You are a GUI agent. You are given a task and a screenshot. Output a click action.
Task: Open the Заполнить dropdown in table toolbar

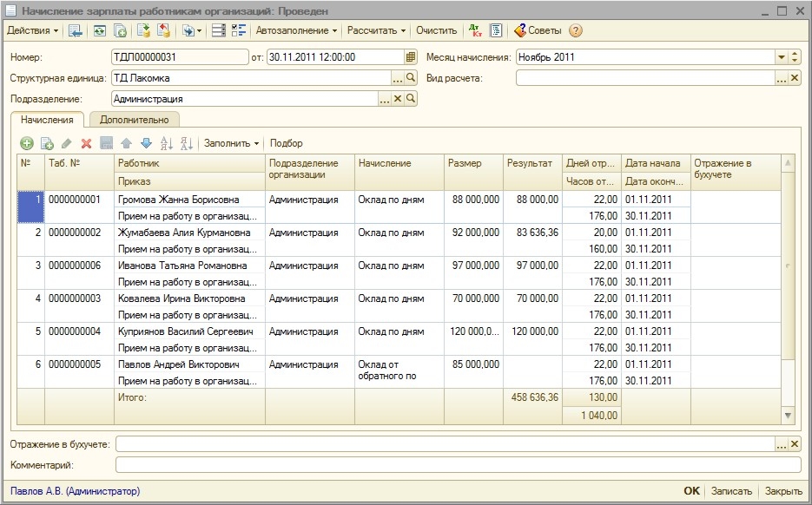(231, 143)
